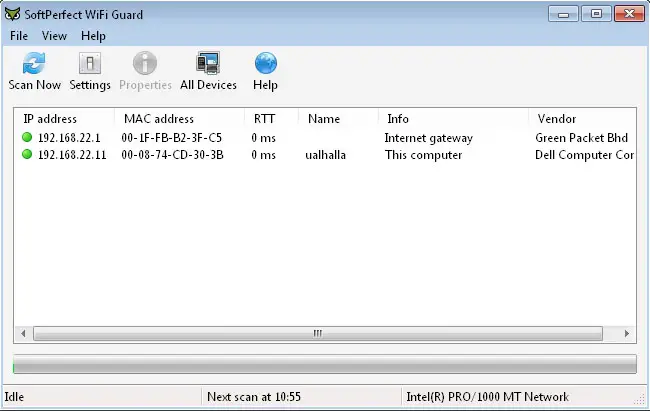
Task: Click the Scan Now toolbar icon
Action: [34, 63]
